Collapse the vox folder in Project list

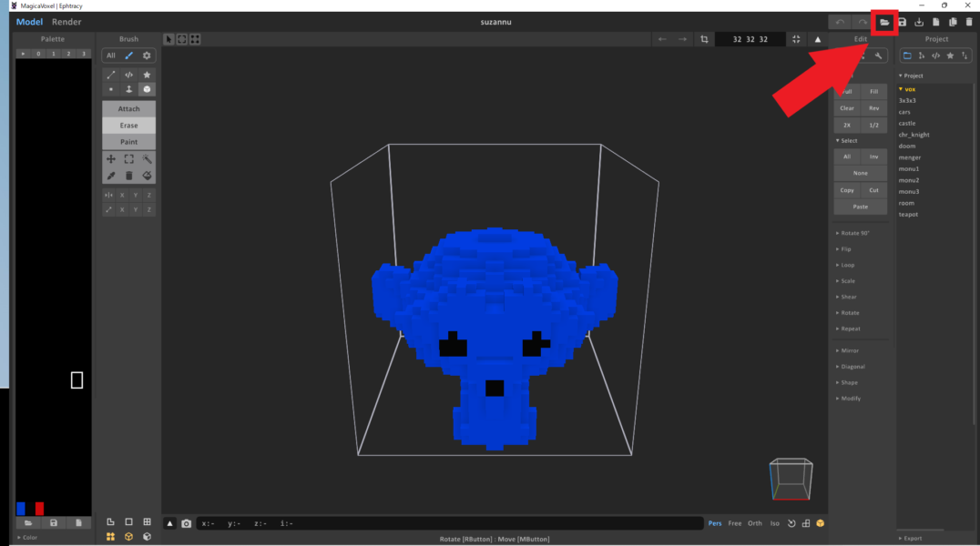pos(907,89)
